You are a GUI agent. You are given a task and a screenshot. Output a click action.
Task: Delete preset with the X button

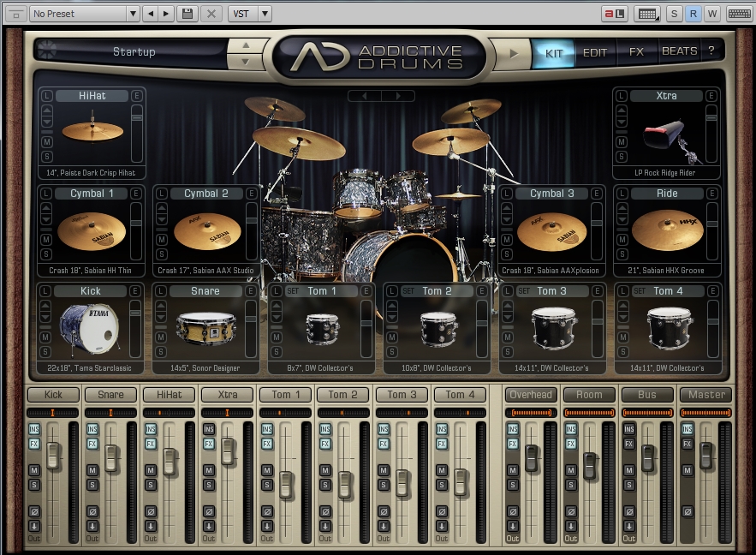coord(211,14)
